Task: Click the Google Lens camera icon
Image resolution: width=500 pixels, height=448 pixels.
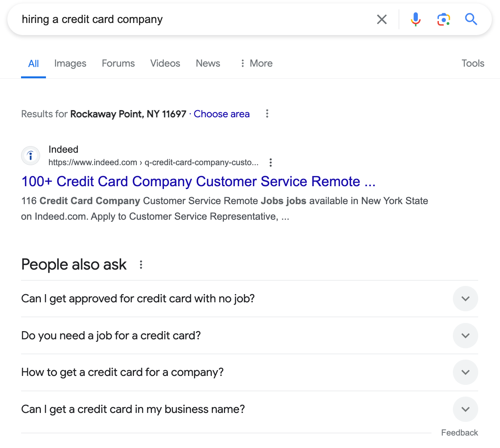Action: pos(443,19)
